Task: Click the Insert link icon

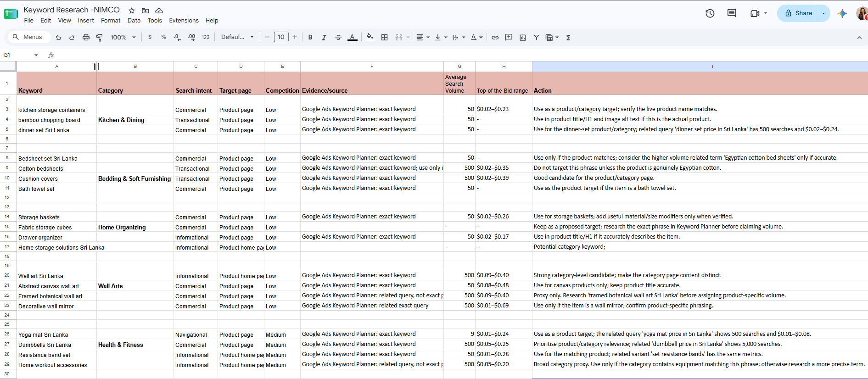Action: (495, 38)
